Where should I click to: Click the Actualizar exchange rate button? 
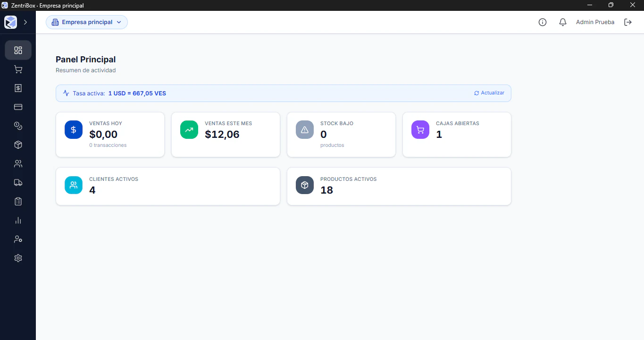pos(489,93)
